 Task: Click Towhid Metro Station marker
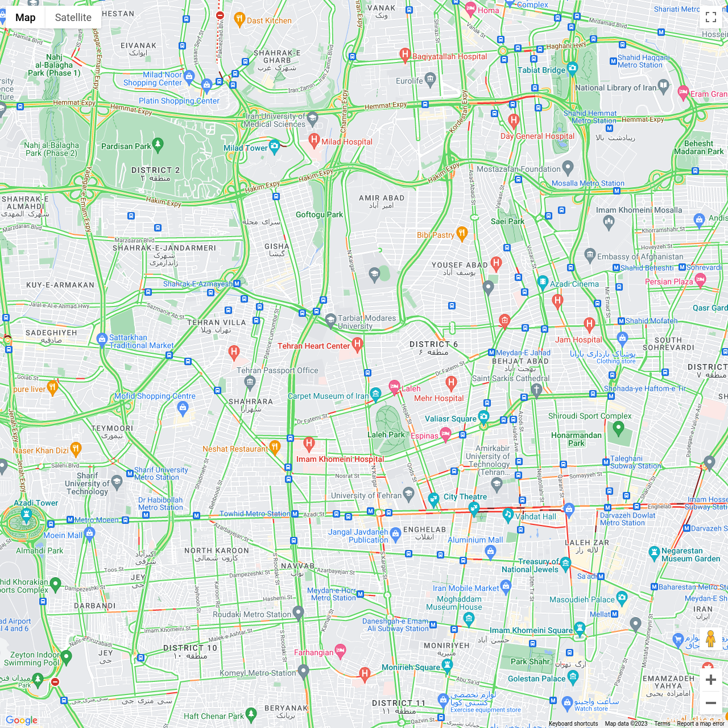click(295, 514)
